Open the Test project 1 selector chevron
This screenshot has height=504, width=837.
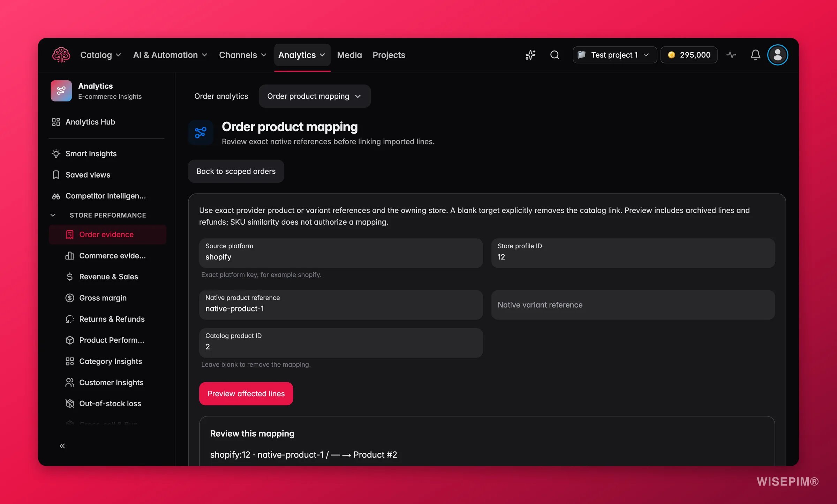tap(646, 55)
